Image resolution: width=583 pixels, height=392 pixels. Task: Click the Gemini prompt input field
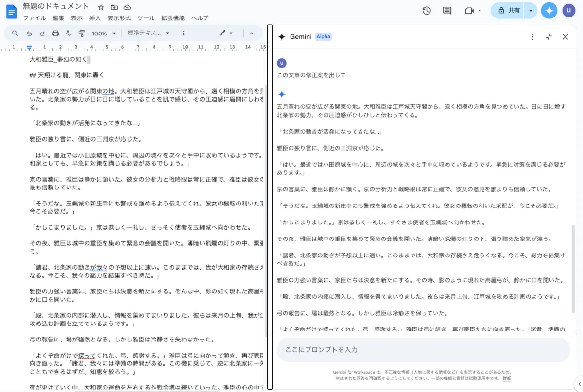[x=423, y=350]
